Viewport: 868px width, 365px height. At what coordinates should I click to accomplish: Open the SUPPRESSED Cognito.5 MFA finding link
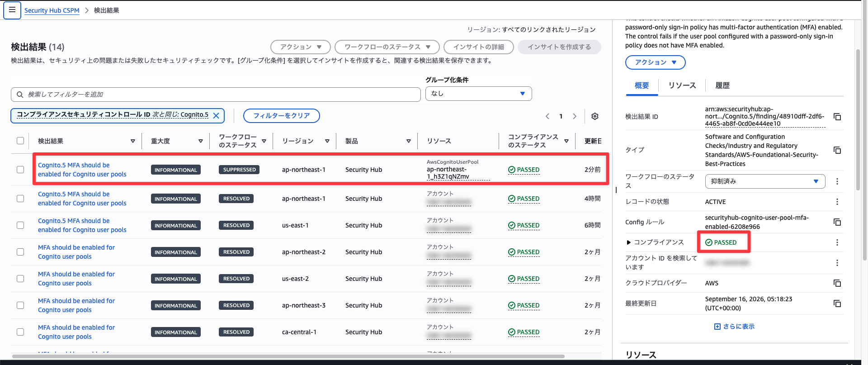82,170
